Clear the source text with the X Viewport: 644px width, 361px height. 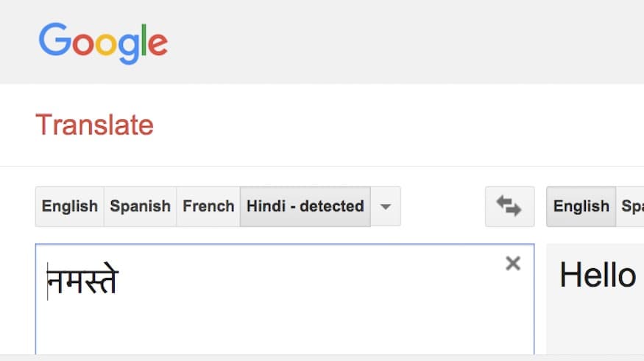[x=513, y=264]
